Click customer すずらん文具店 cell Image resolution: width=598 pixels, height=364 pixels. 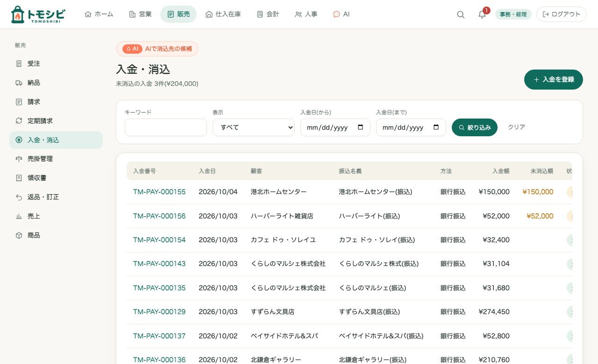[273, 312]
